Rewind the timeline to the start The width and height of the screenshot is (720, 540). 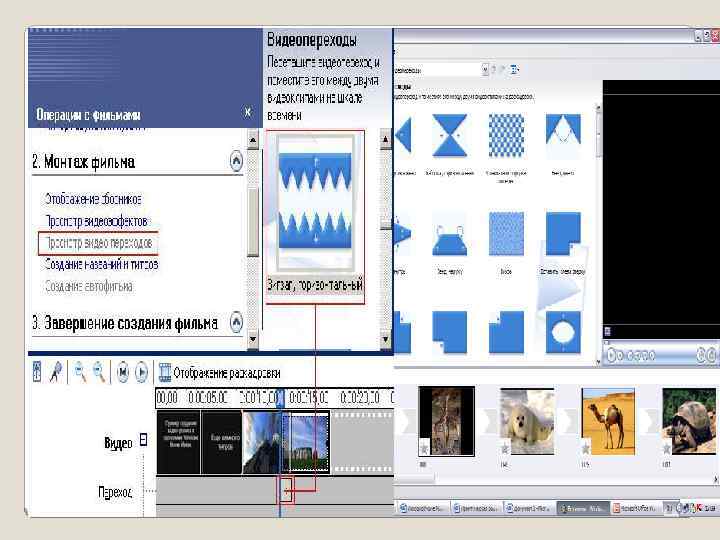122,371
